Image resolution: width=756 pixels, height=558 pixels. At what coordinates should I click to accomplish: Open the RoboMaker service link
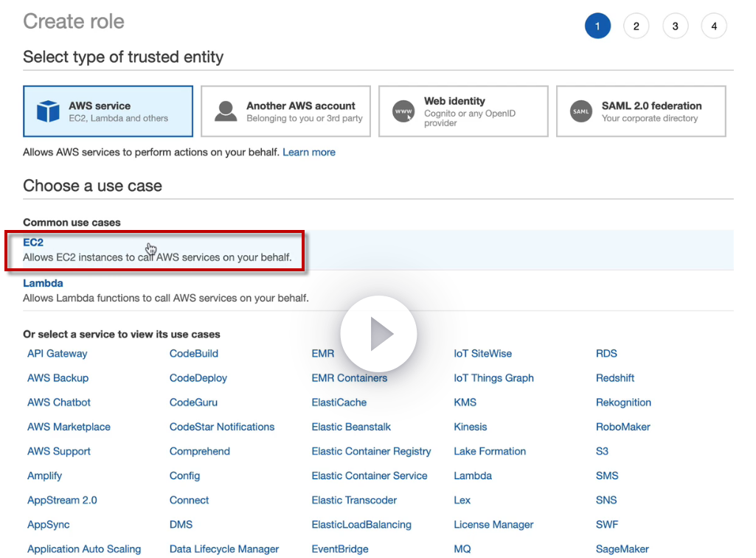tap(623, 427)
